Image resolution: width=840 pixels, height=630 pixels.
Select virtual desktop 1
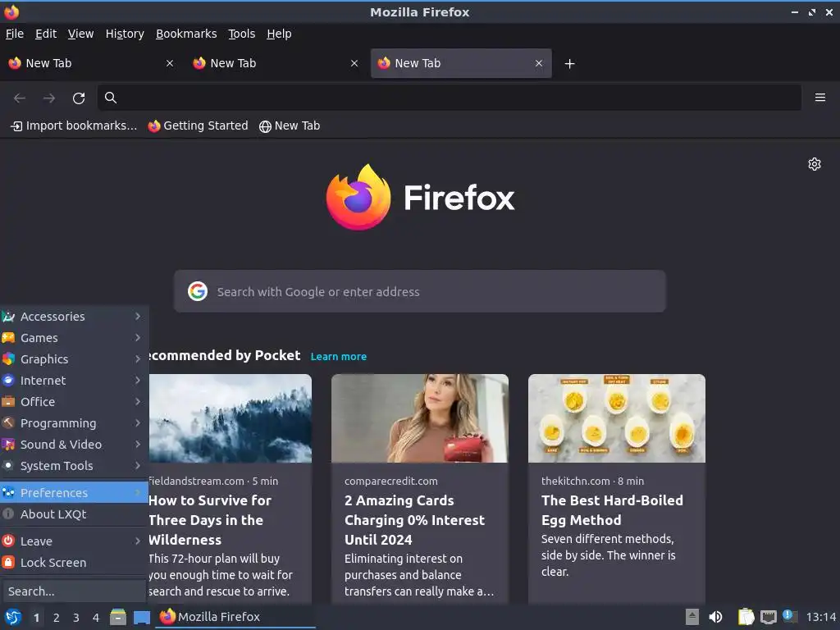(x=36, y=618)
